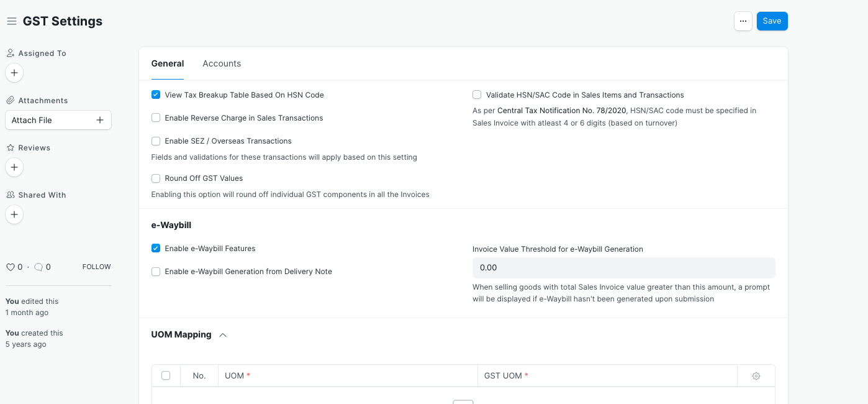868x404 pixels.
Task: Click the Attachments sidebar label
Action: pos(43,101)
